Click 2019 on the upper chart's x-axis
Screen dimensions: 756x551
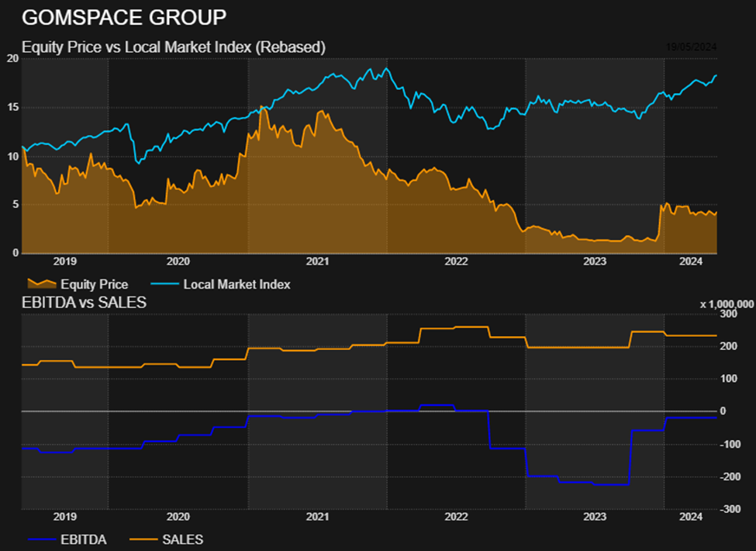[64, 262]
